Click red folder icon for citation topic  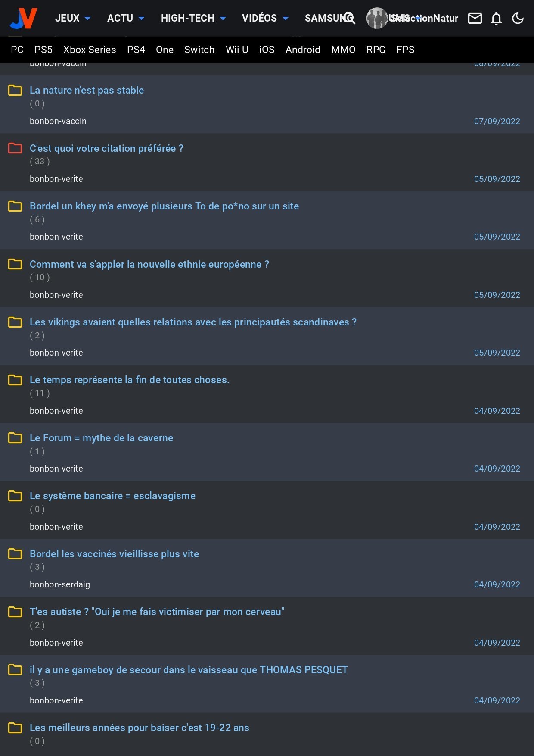pos(15,148)
